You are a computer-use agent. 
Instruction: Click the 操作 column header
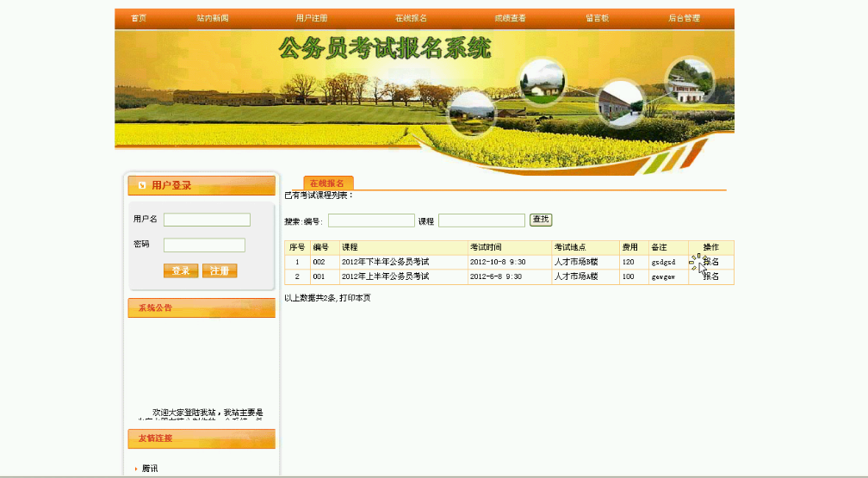point(711,247)
